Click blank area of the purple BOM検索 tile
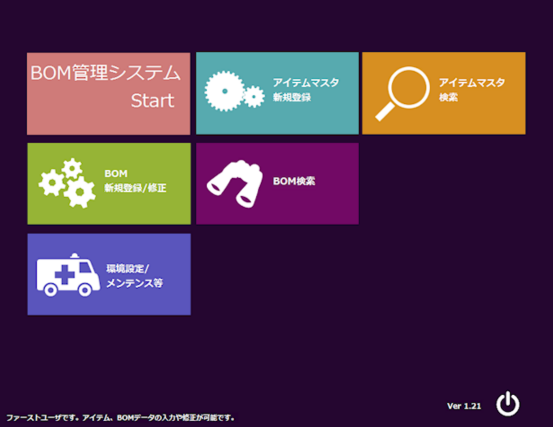The height and width of the screenshot is (427, 553). click(317, 208)
